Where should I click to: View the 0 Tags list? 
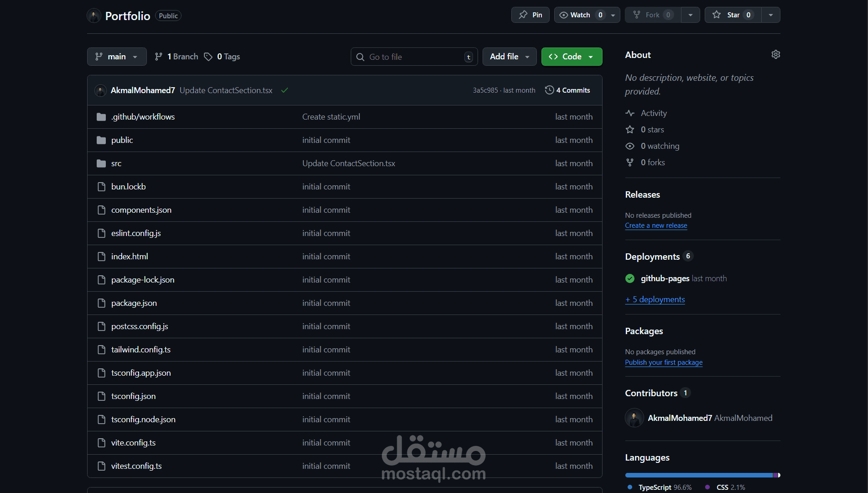222,57
